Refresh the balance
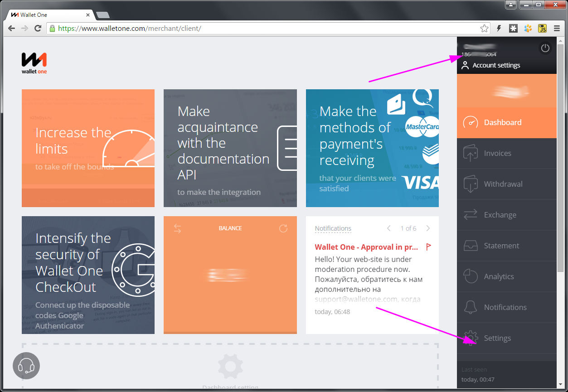 tap(283, 228)
